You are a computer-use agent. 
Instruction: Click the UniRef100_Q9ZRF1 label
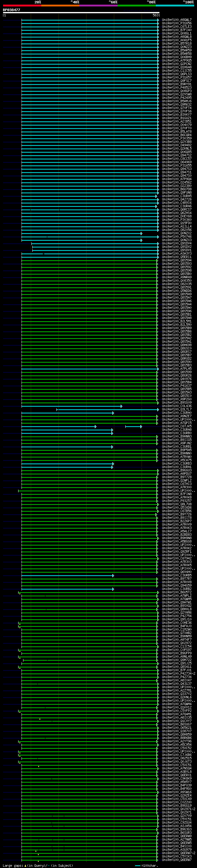177,551
